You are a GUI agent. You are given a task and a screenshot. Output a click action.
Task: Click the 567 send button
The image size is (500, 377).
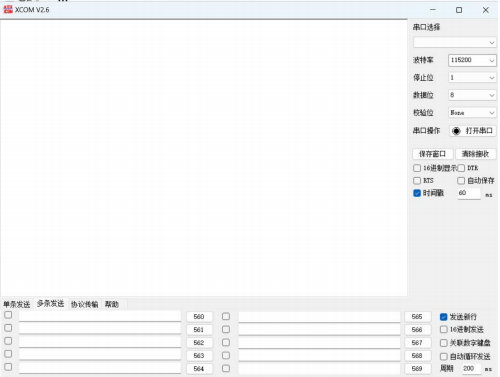click(x=417, y=343)
